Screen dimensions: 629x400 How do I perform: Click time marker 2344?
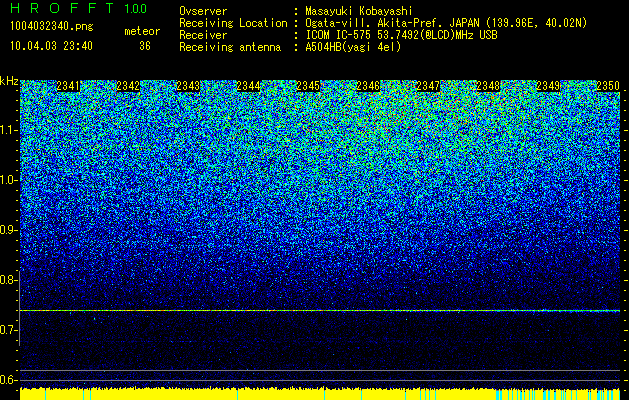(248, 86)
